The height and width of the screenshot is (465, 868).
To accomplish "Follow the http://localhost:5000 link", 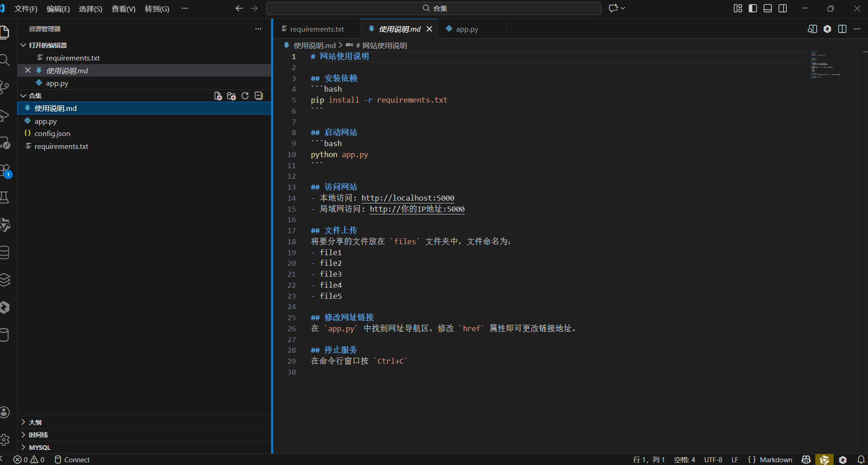I will click(408, 198).
